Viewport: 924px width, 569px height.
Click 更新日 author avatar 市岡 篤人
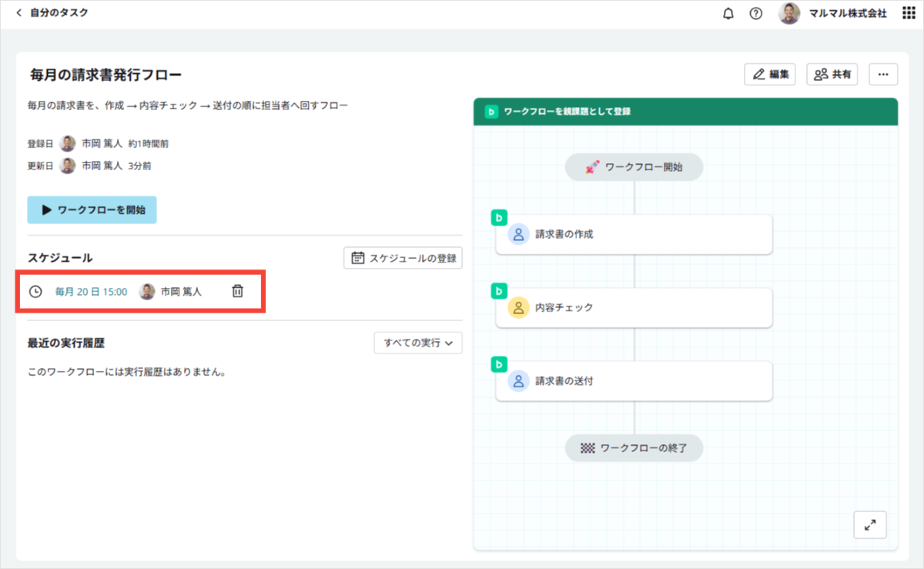coord(68,166)
